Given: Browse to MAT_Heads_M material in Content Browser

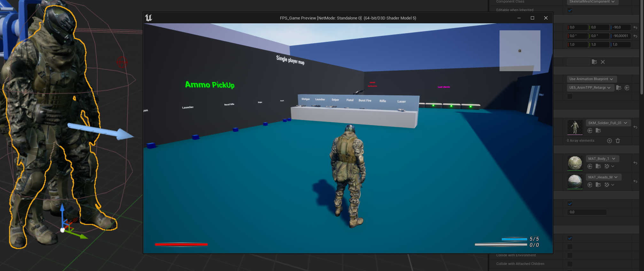Looking at the screenshot, I should coord(598,185).
